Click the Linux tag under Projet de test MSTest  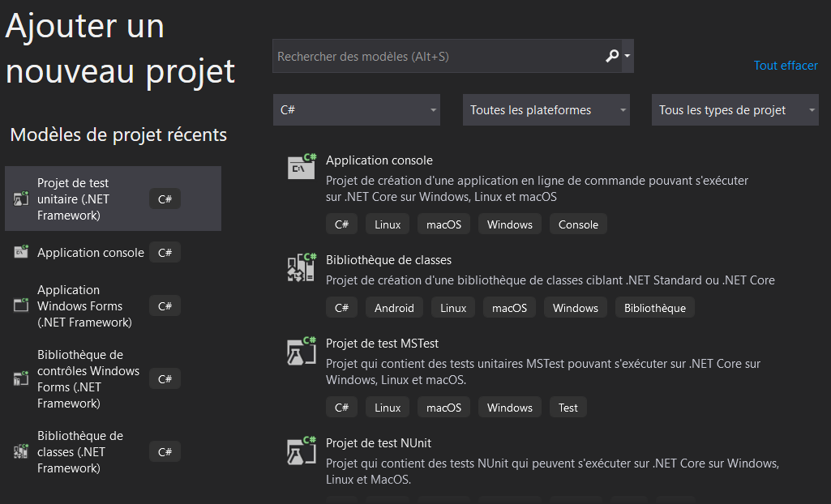coord(388,408)
